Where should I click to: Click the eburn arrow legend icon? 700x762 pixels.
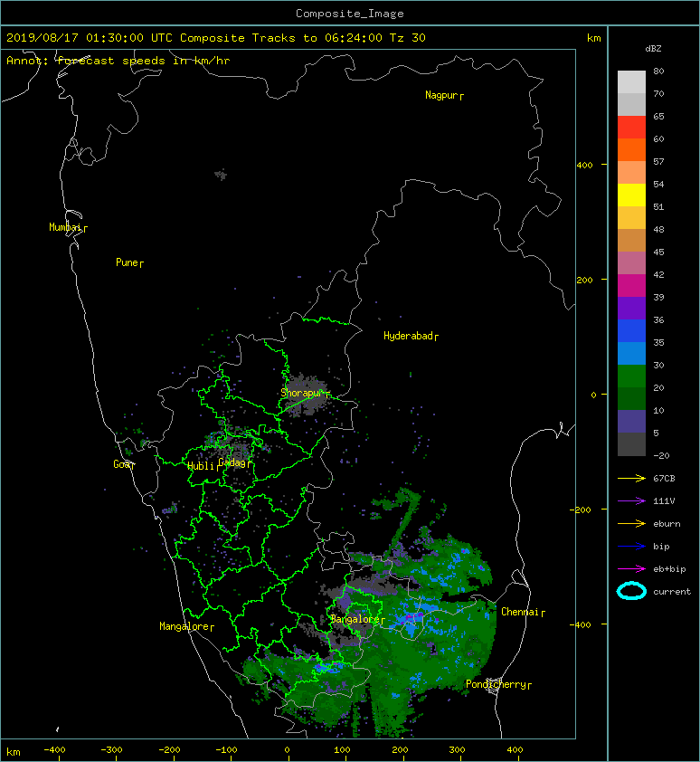(631, 523)
